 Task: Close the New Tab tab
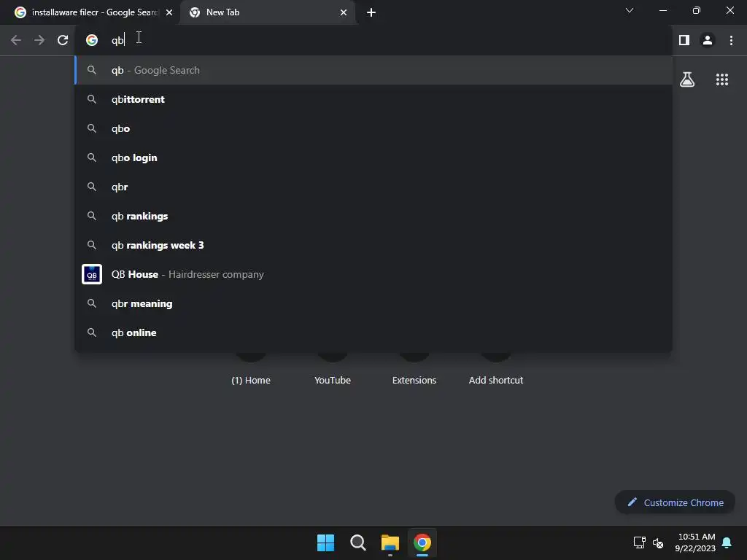(344, 12)
